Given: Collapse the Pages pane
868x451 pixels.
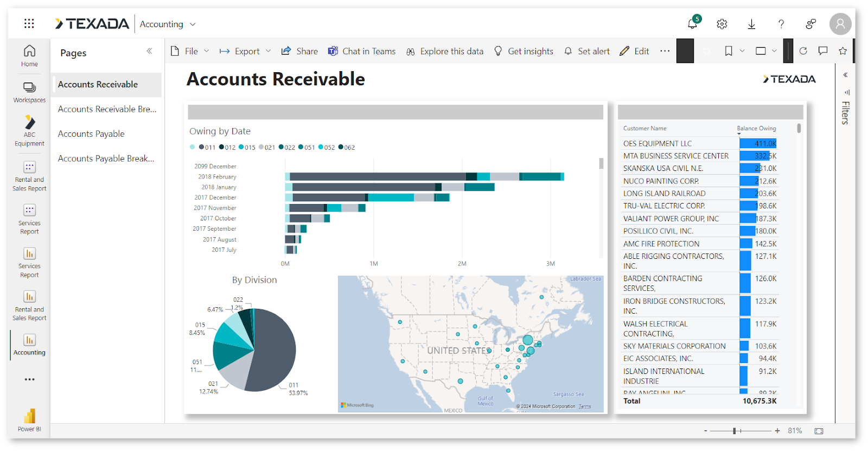Looking at the screenshot, I should [149, 51].
